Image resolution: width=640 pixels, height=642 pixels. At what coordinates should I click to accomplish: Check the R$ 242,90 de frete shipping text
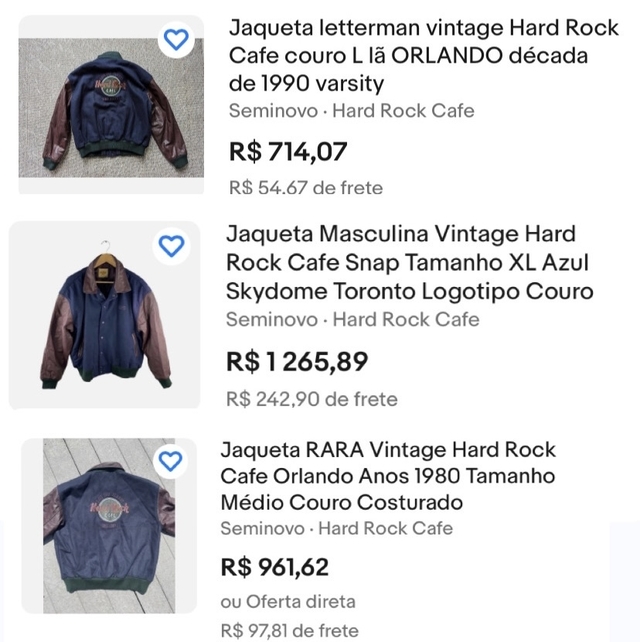pyautogui.click(x=312, y=399)
